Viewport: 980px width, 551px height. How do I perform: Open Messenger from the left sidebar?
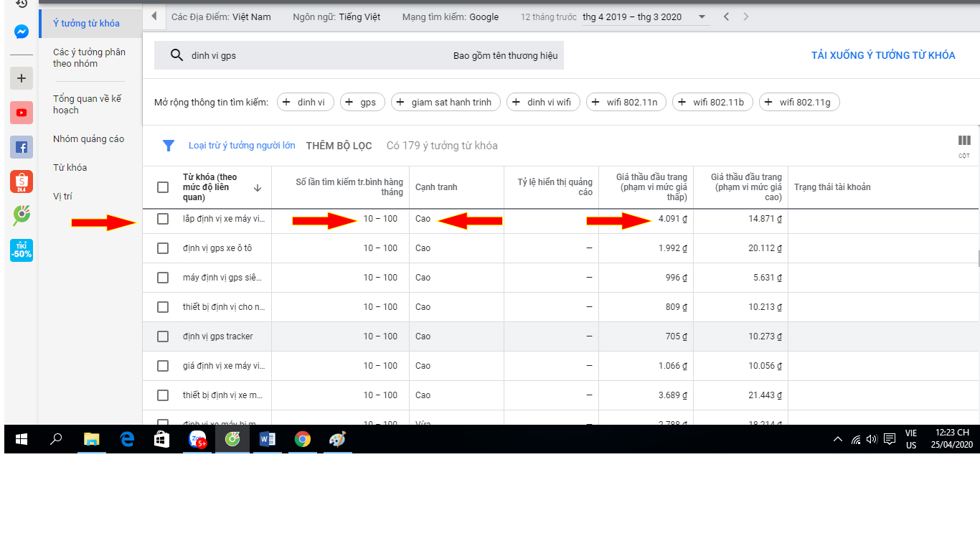click(x=22, y=32)
